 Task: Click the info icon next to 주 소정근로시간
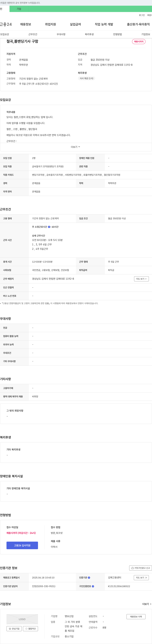coord(49,227)
